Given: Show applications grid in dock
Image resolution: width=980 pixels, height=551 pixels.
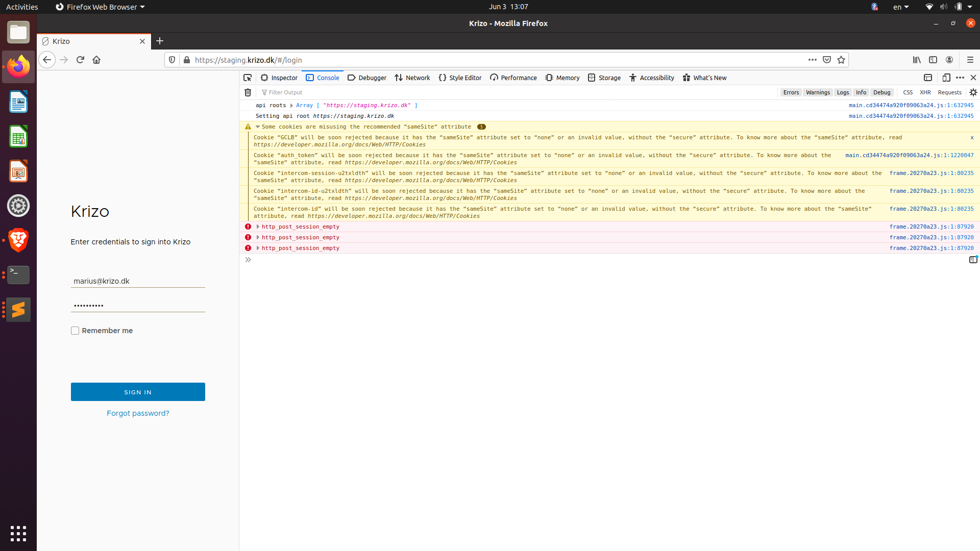Looking at the screenshot, I should coord(18,534).
